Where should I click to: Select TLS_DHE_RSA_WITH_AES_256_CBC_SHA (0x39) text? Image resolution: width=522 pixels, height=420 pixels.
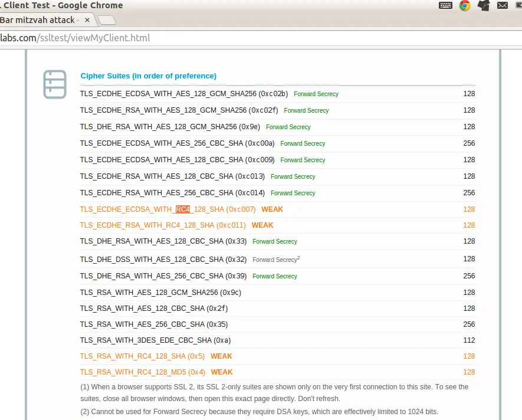[163, 276]
